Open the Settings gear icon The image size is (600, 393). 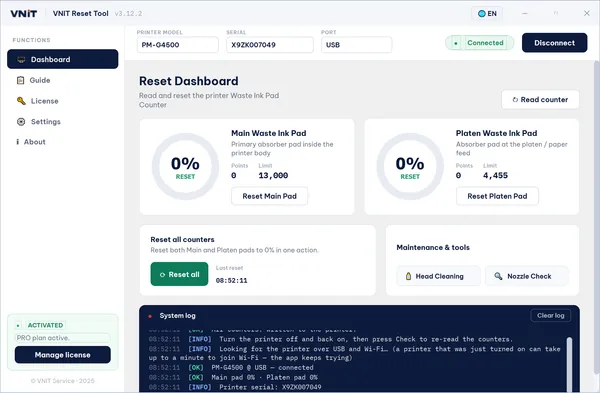click(x=21, y=122)
